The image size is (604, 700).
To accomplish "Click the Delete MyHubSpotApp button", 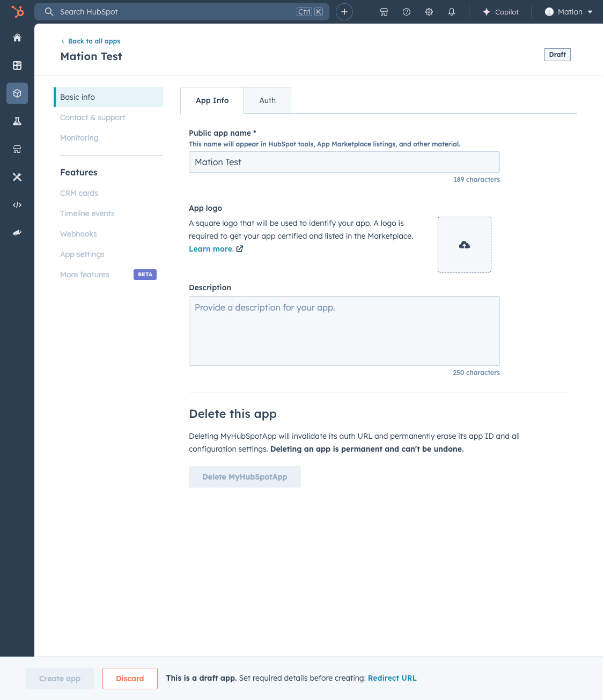I will pos(245,477).
